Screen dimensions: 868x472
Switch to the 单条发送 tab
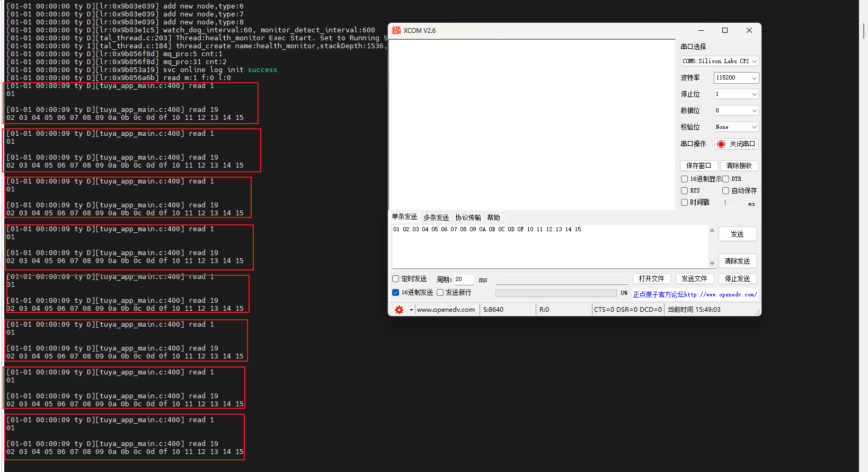[404, 217]
